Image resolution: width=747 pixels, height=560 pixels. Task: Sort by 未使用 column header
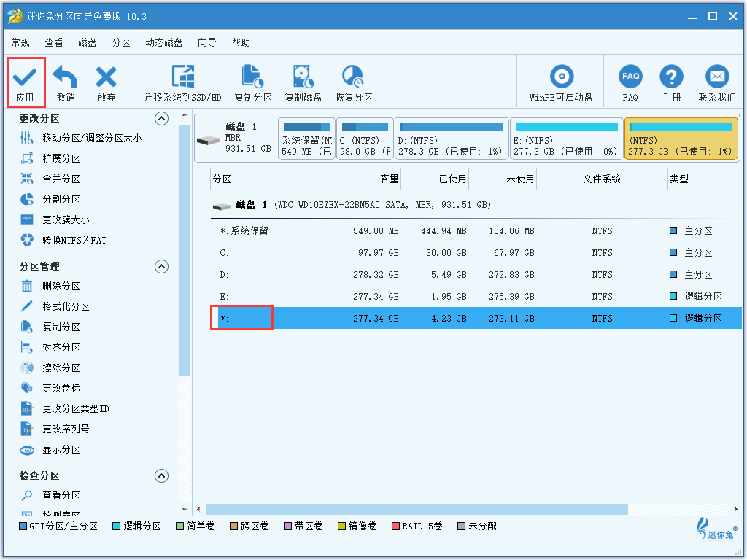coord(503,179)
